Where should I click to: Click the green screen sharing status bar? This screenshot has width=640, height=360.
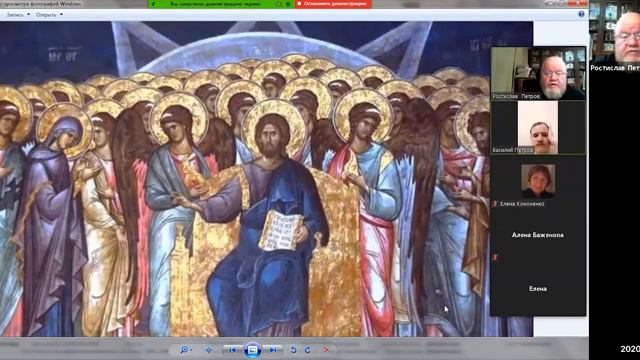(222, 4)
